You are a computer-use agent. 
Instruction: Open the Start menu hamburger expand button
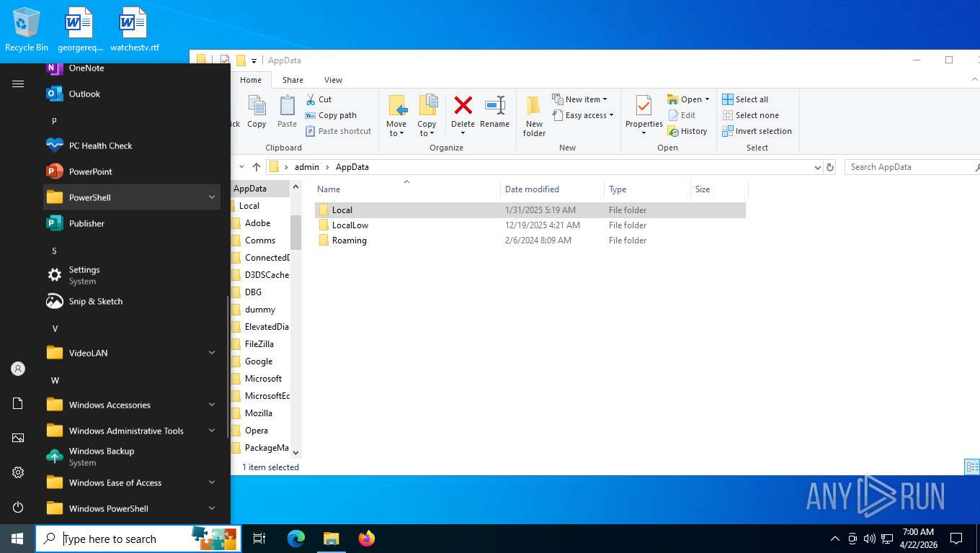pyautogui.click(x=18, y=84)
